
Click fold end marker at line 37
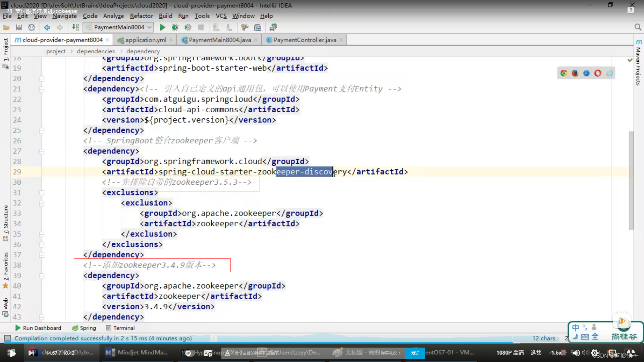42,255
